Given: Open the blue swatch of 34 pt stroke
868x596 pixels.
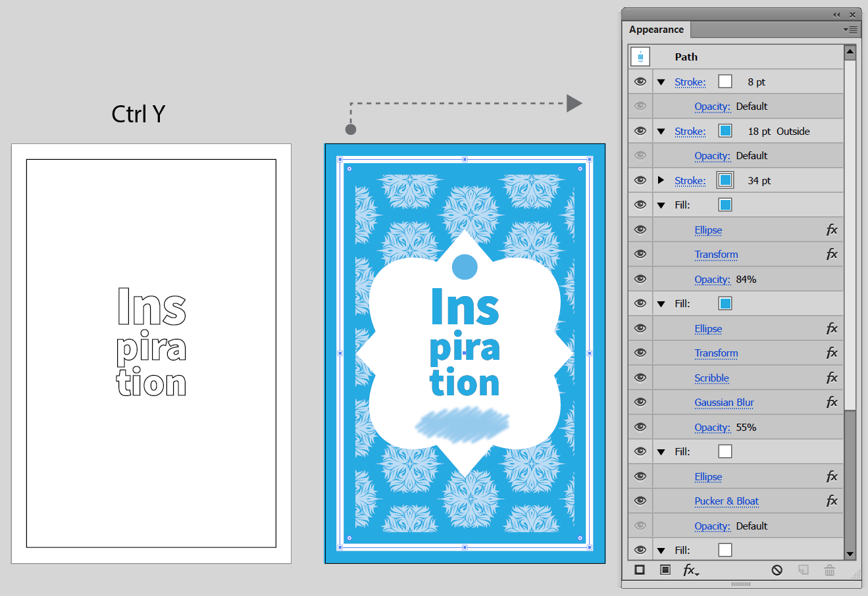Looking at the screenshot, I should [725, 180].
